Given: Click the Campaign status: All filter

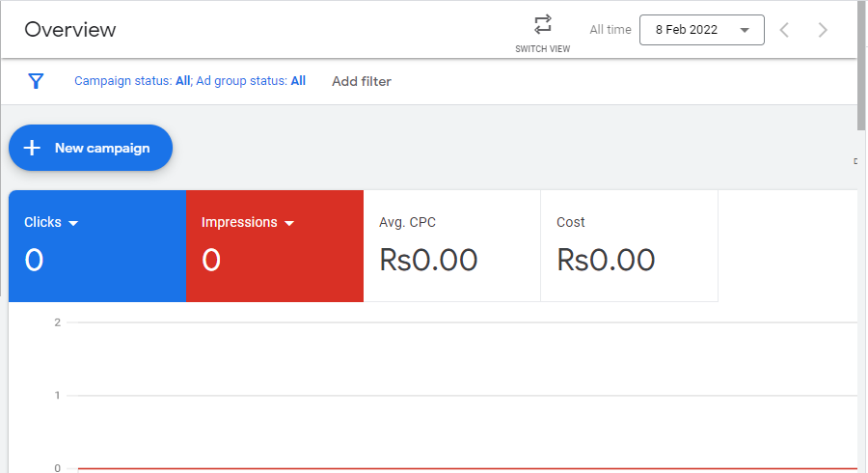Looking at the screenshot, I should (132, 81).
